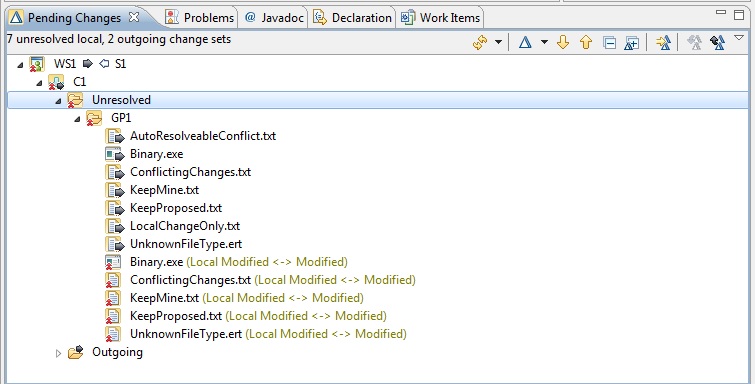Select UnknownFileType.ert (Local Modified <-> Modified)

268,334
